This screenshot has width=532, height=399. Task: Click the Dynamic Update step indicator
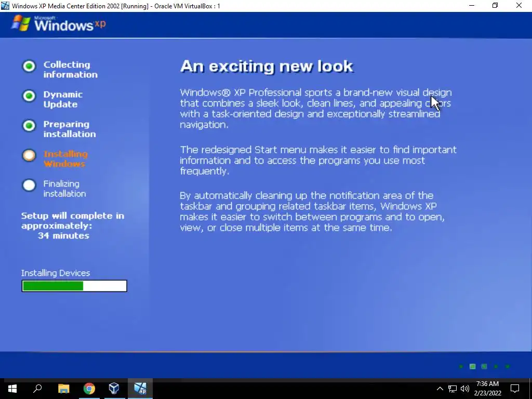point(29,96)
